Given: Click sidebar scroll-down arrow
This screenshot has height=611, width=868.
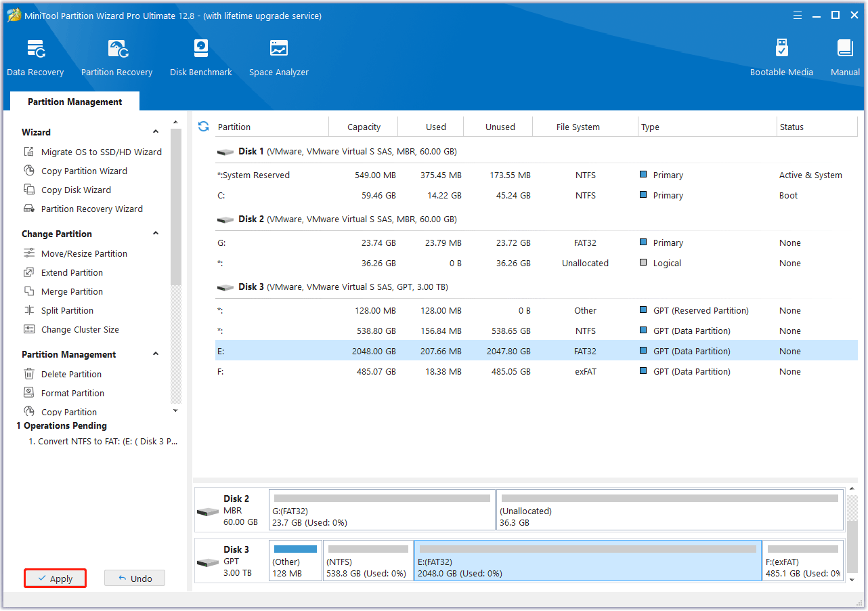Looking at the screenshot, I should click(175, 410).
